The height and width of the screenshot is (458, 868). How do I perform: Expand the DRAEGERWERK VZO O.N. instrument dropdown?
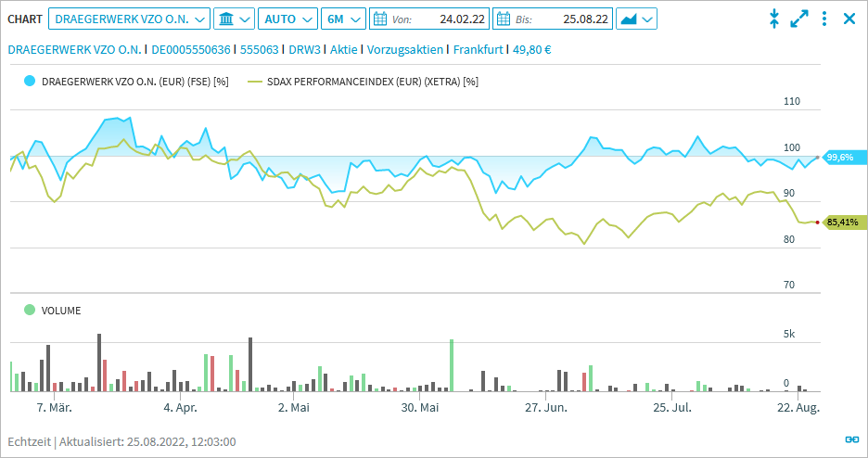click(x=129, y=19)
